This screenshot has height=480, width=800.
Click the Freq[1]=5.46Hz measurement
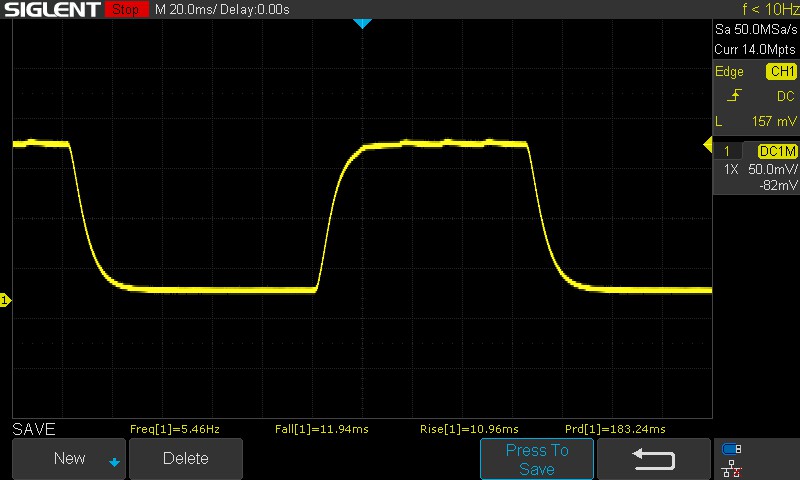[174, 429]
